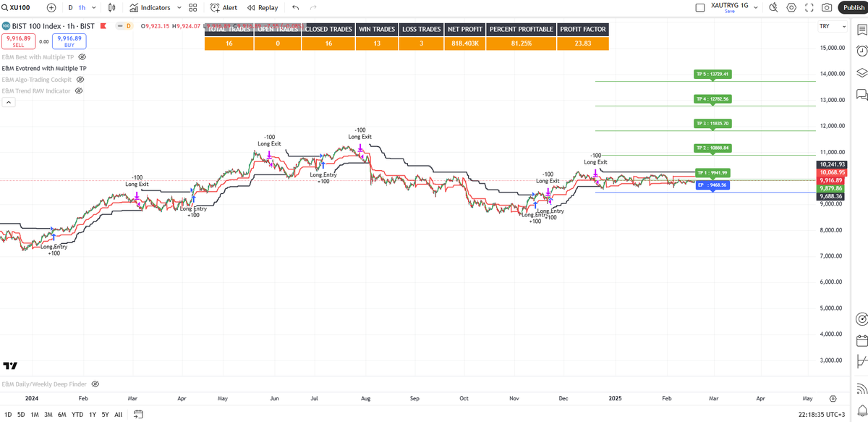868x422 pixels.
Task: Redo the last chart action
Action: (313, 7)
